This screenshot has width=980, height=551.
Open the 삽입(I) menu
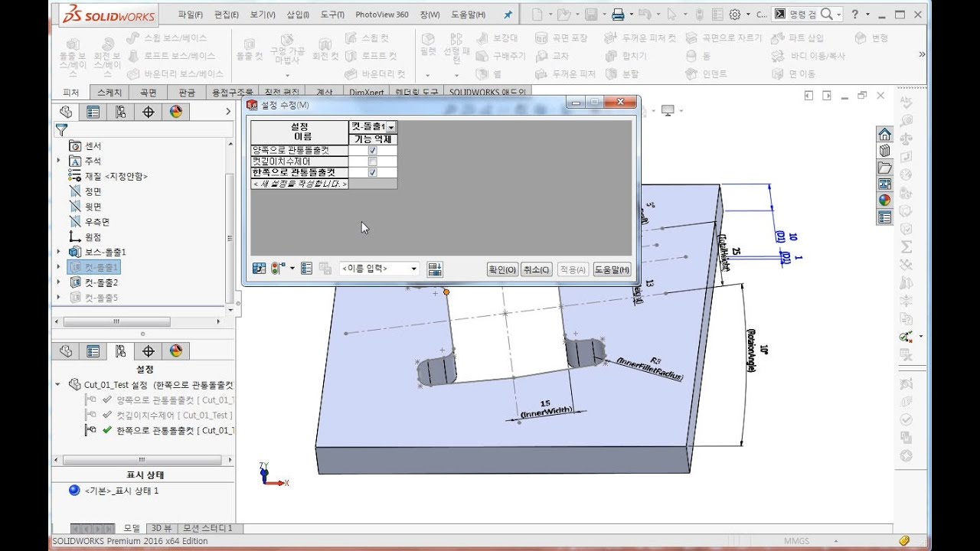[x=298, y=15]
